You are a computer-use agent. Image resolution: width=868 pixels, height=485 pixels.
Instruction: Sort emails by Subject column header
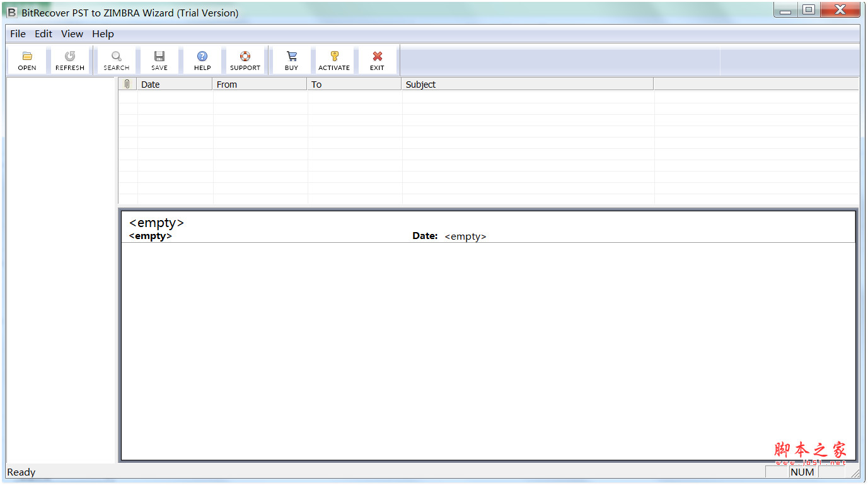pos(527,85)
